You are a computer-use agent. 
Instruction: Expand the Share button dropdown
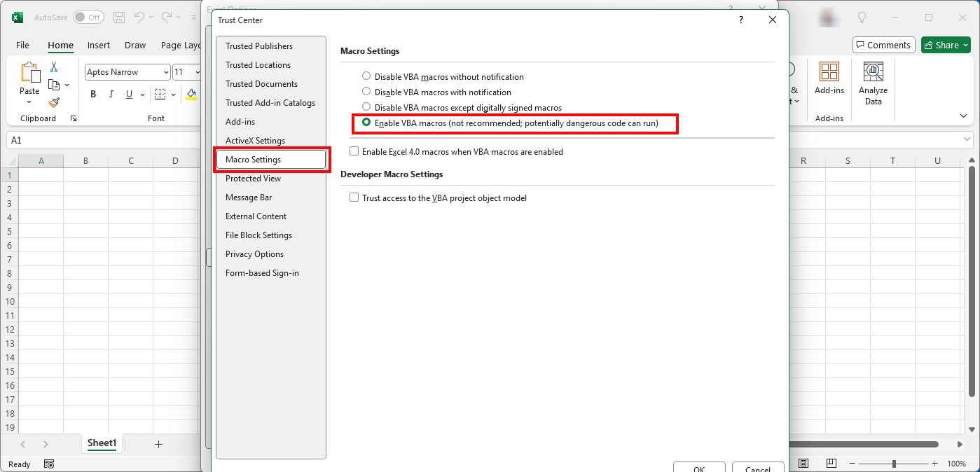[967, 45]
